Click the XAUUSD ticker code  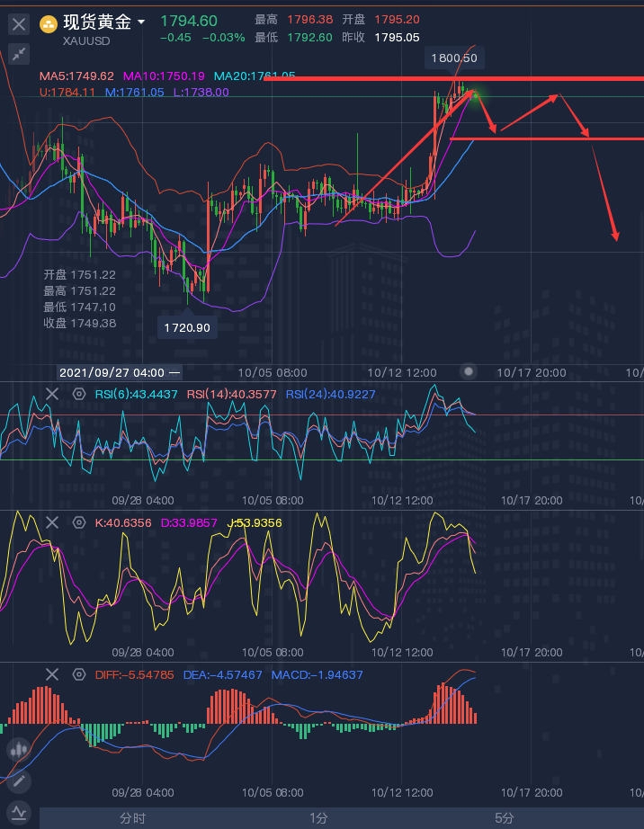tap(86, 40)
